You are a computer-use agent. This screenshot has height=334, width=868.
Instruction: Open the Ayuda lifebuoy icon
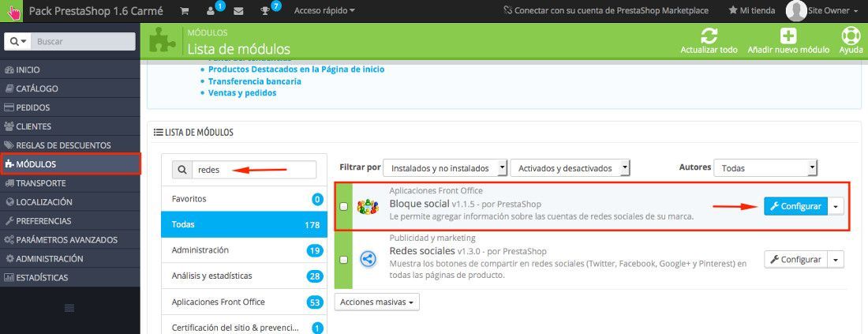point(851,36)
